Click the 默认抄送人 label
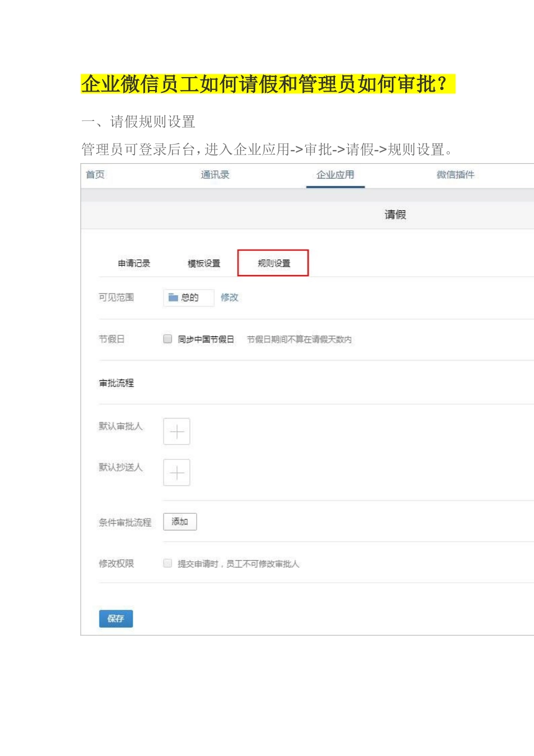Viewport: 534px width, 756px height. pyautogui.click(x=121, y=467)
